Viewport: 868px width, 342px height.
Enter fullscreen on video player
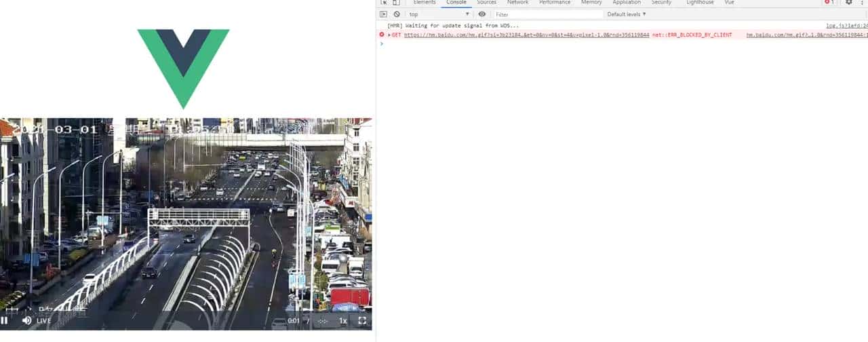point(362,321)
